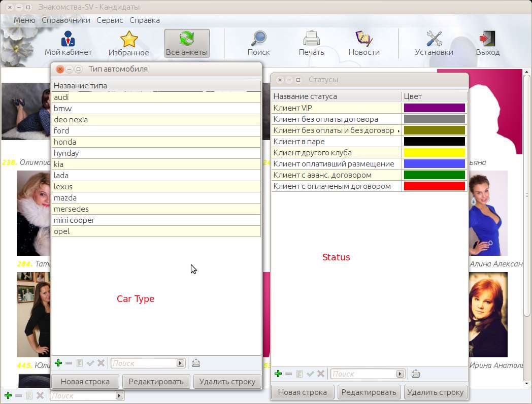The height and width of the screenshot is (404, 532).
Task: Click the purple color swatch for Клиент VIP
Action: pos(434,108)
